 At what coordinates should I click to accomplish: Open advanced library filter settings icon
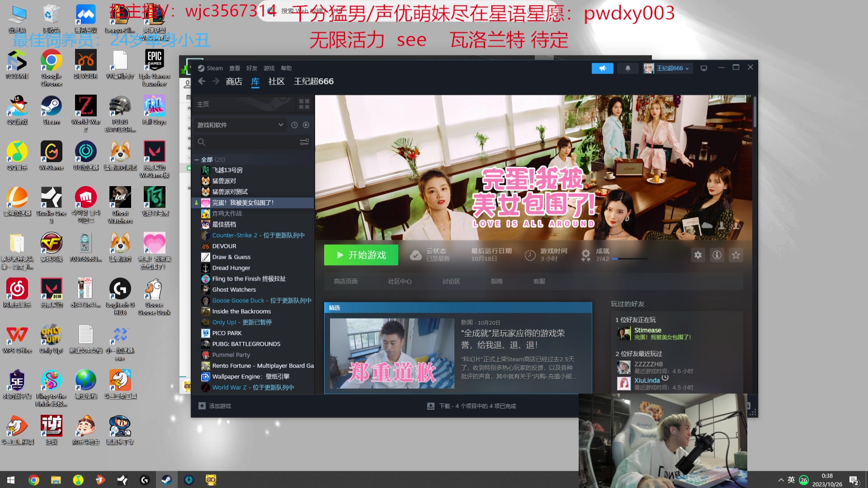click(x=304, y=142)
